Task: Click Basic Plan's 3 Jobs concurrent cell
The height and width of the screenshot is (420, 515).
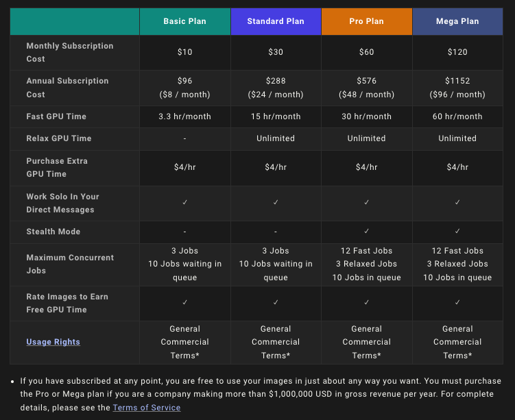Action: tap(185, 264)
